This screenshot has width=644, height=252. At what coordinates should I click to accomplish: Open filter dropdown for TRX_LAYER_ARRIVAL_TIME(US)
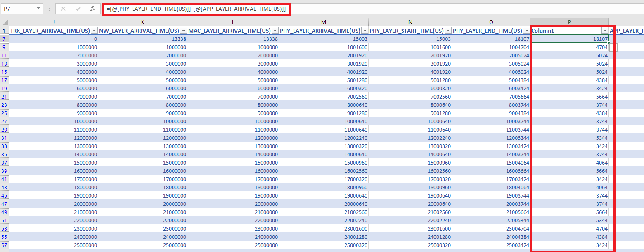click(94, 31)
